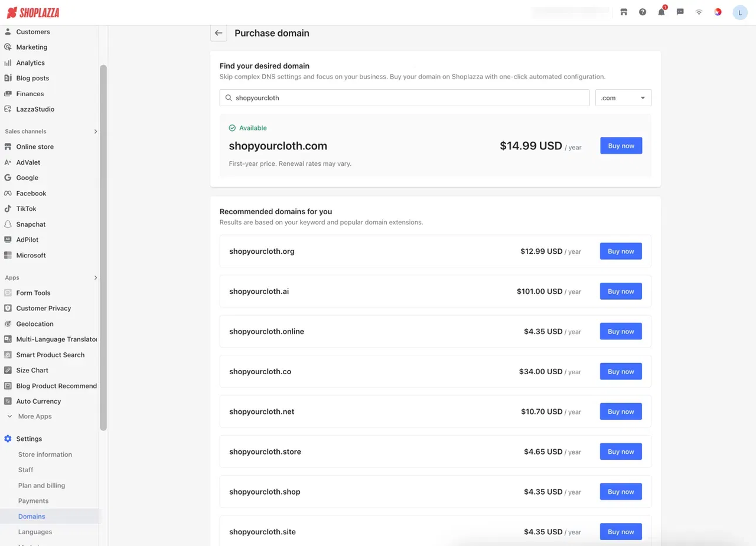Click the Facebook Meta icon
The image size is (756, 546).
pos(8,194)
